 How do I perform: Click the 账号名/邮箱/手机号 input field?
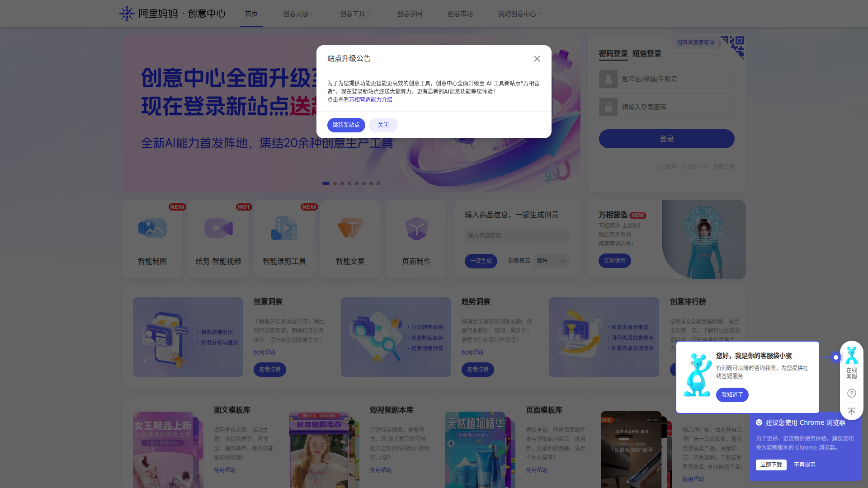[x=675, y=79]
